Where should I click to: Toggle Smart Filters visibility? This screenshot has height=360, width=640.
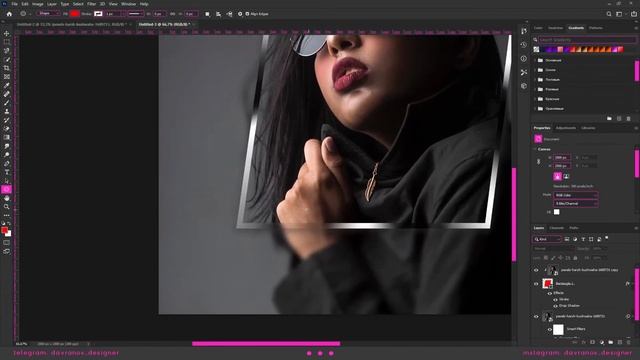550,329
